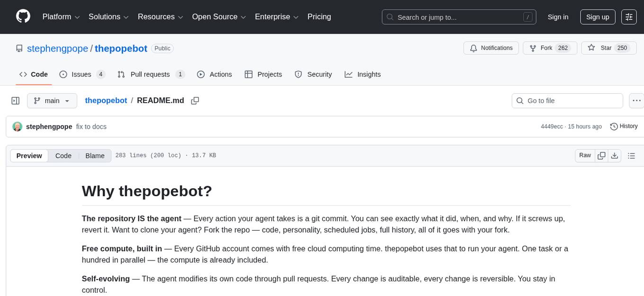Download the raw README file
This screenshot has width=644, height=296.
[615, 155]
